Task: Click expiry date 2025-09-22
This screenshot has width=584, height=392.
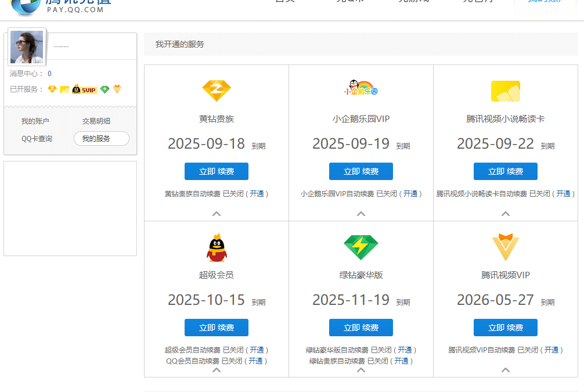Action: coord(495,144)
